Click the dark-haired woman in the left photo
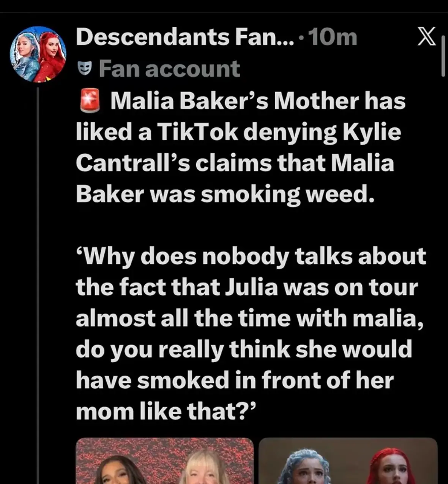Viewport: 448px width, 484px height. pos(119,470)
